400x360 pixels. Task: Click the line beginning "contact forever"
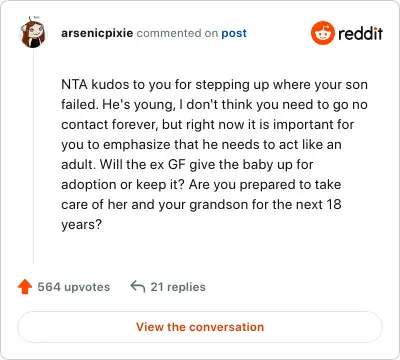(208, 125)
